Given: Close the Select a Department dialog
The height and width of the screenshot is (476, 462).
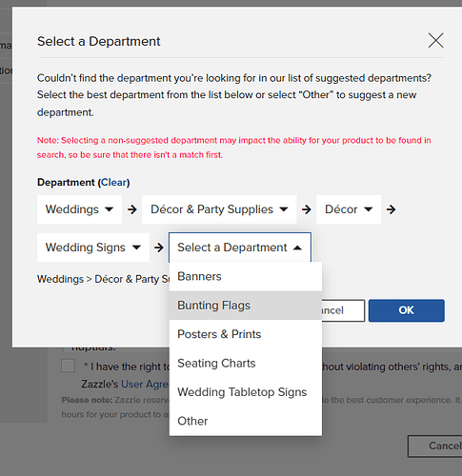Looking at the screenshot, I should tap(435, 41).
